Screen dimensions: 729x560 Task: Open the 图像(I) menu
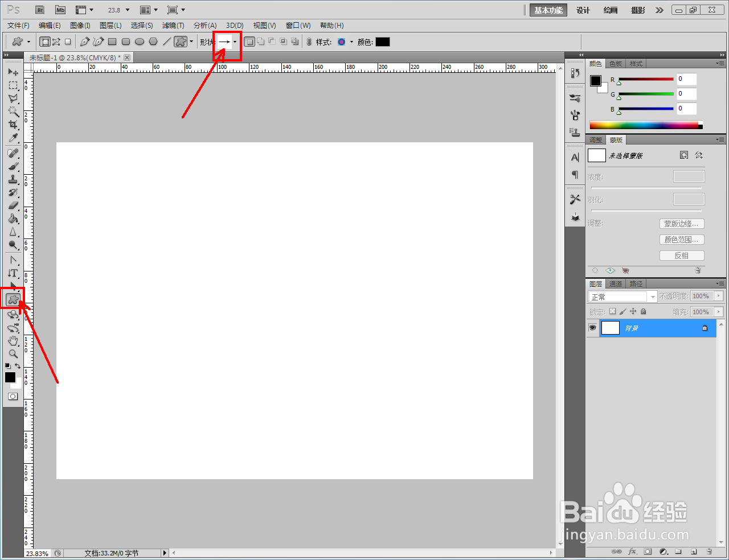pyautogui.click(x=80, y=26)
